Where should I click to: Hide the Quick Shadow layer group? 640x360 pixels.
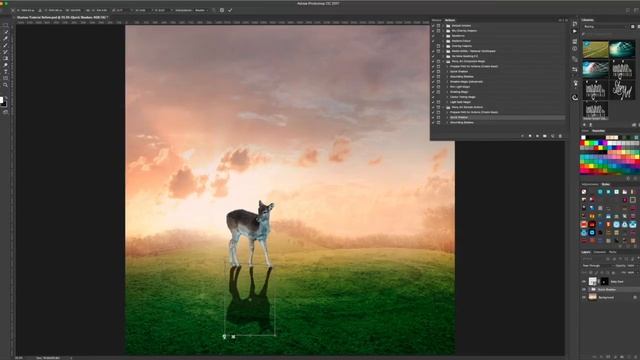584,289
